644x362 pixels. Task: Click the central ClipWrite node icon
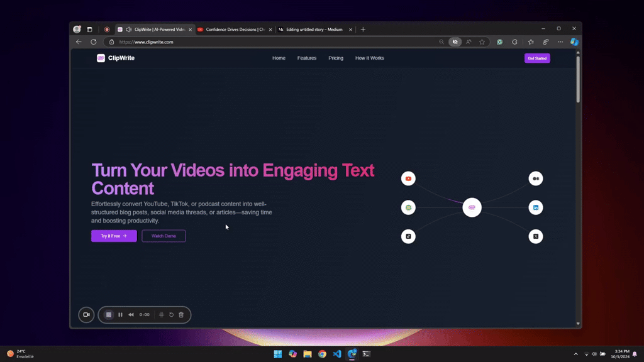pyautogui.click(x=472, y=207)
